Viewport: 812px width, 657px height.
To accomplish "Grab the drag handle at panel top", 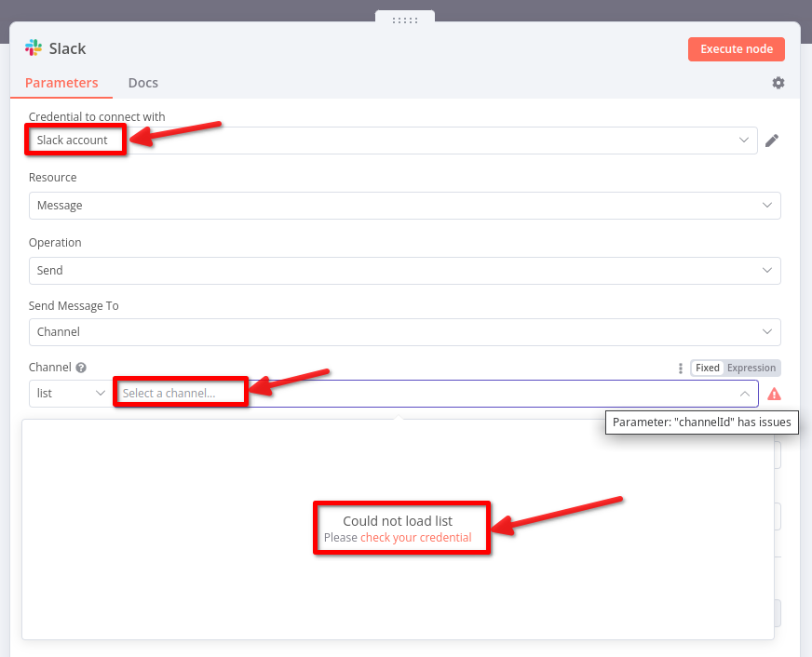I will [405, 20].
